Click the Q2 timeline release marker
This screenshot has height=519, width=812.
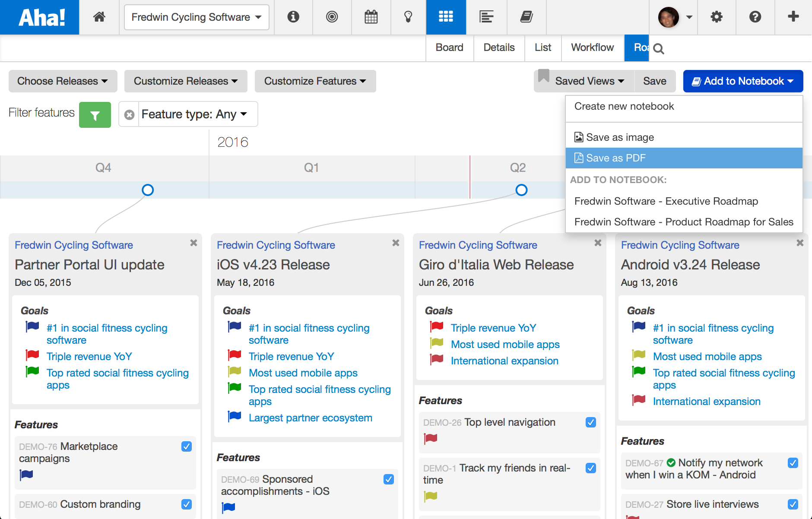521,190
